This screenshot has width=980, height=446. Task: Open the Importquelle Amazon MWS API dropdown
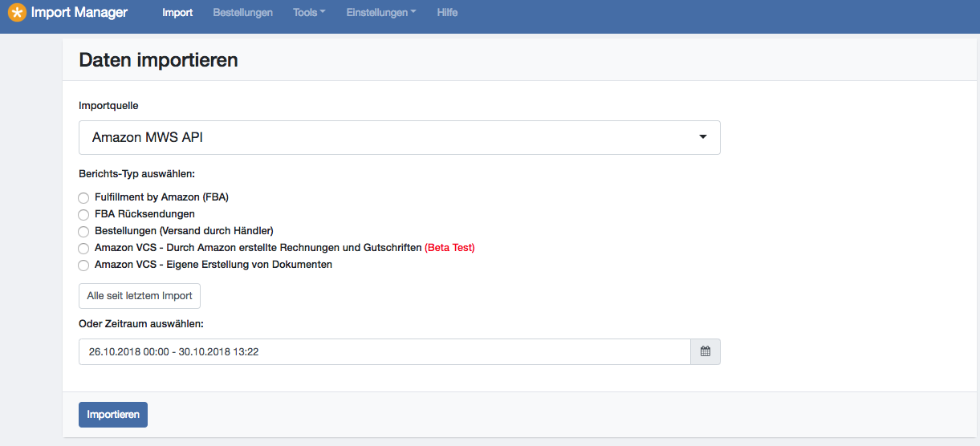pyautogui.click(x=400, y=137)
